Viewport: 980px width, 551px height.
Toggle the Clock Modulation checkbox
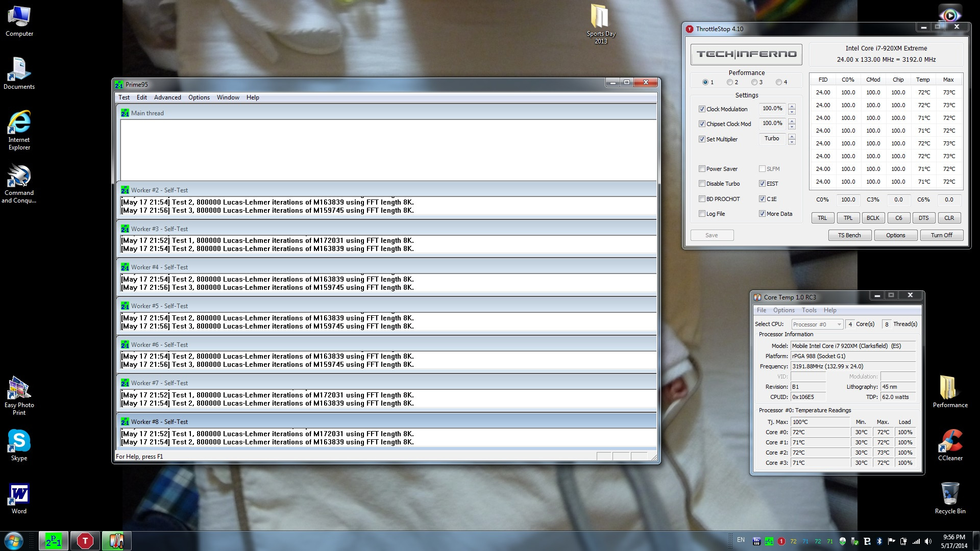(702, 109)
